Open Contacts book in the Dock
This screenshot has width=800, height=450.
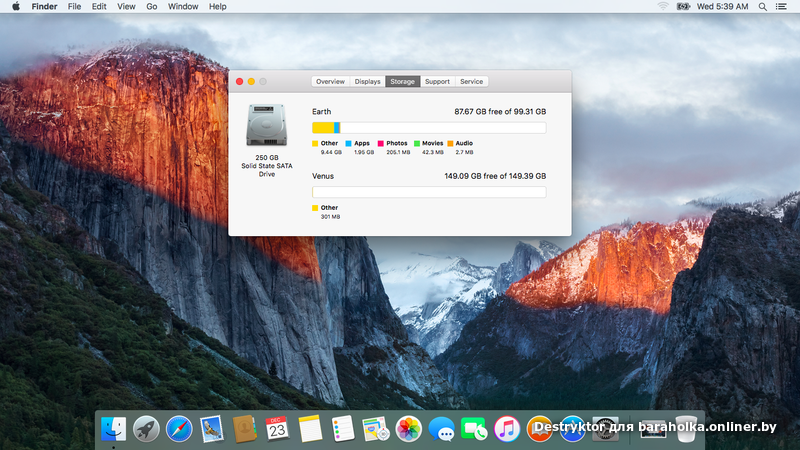click(245, 429)
